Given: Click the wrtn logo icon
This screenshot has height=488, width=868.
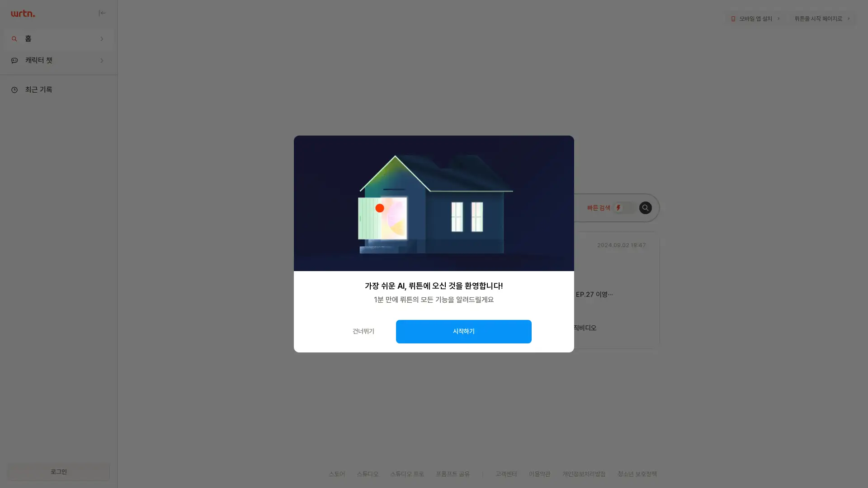Looking at the screenshot, I should pos(23,13).
